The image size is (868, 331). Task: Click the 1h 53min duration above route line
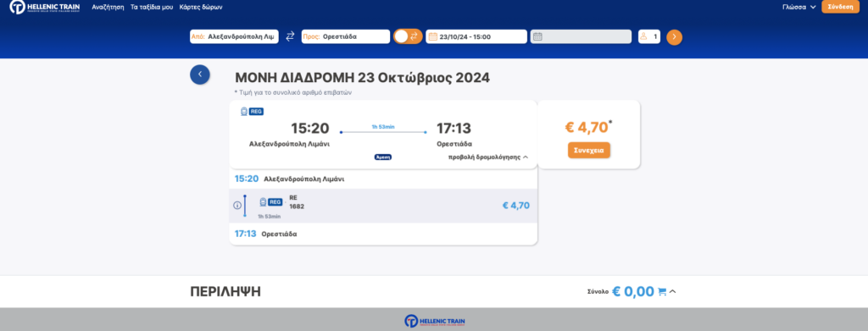coord(383,127)
